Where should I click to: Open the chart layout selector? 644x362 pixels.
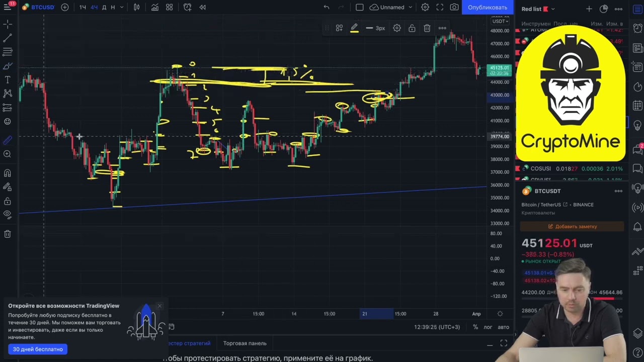pyautogui.click(x=359, y=7)
